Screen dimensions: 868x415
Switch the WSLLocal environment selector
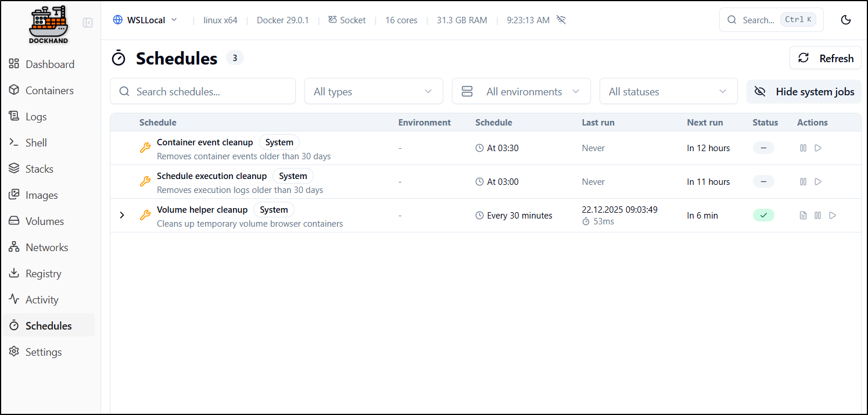(x=145, y=20)
